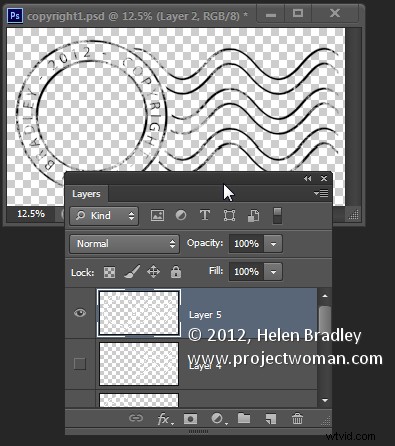395x446 pixels.
Task: Lock transparent pixels icon
Action: [109, 272]
